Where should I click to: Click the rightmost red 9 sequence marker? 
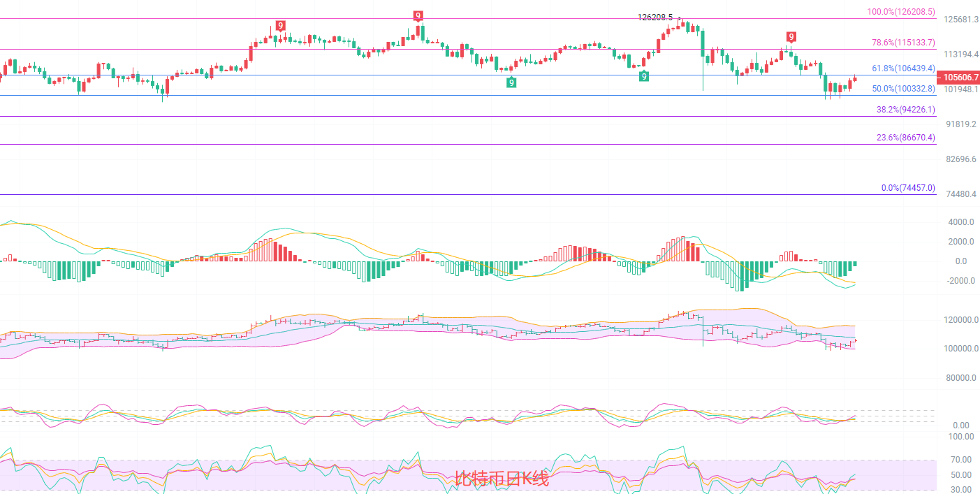click(x=791, y=37)
